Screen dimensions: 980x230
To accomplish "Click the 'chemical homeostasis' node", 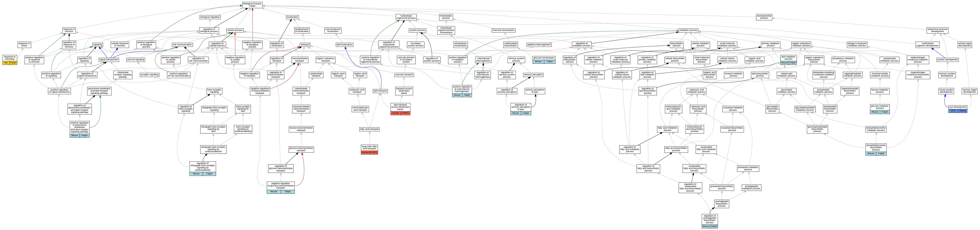I will [503, 30].
